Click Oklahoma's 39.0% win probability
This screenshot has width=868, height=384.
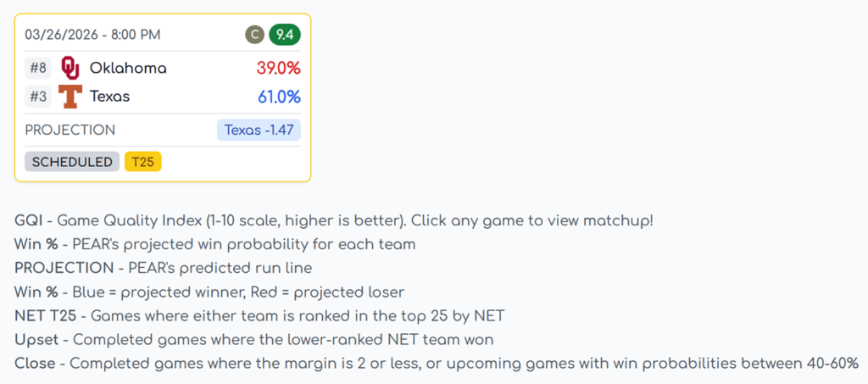278,68
